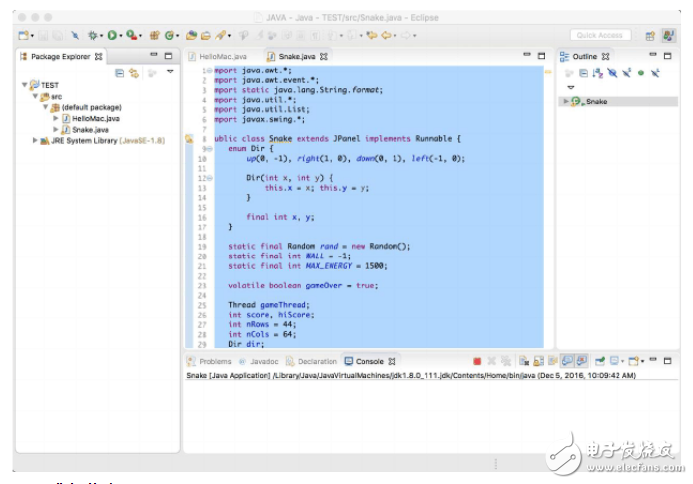Run the program with green Run button
The image size is (693, 484).
point(112,35)
